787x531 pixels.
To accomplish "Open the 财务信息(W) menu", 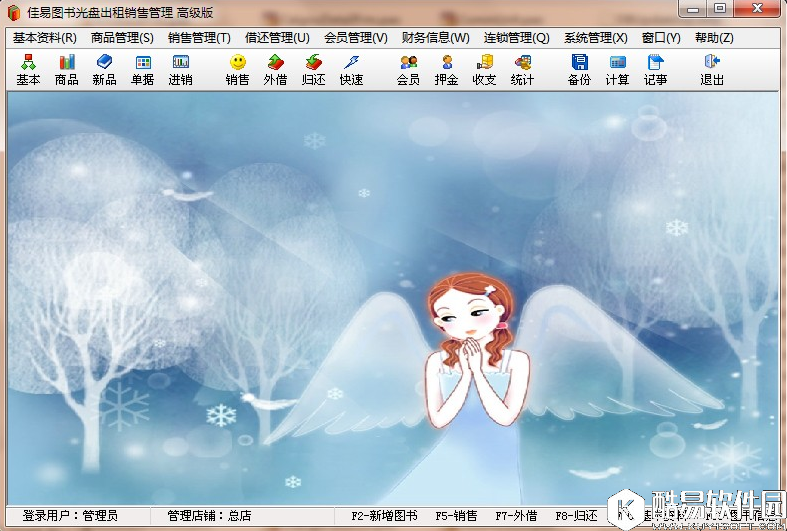I will 436,38.
